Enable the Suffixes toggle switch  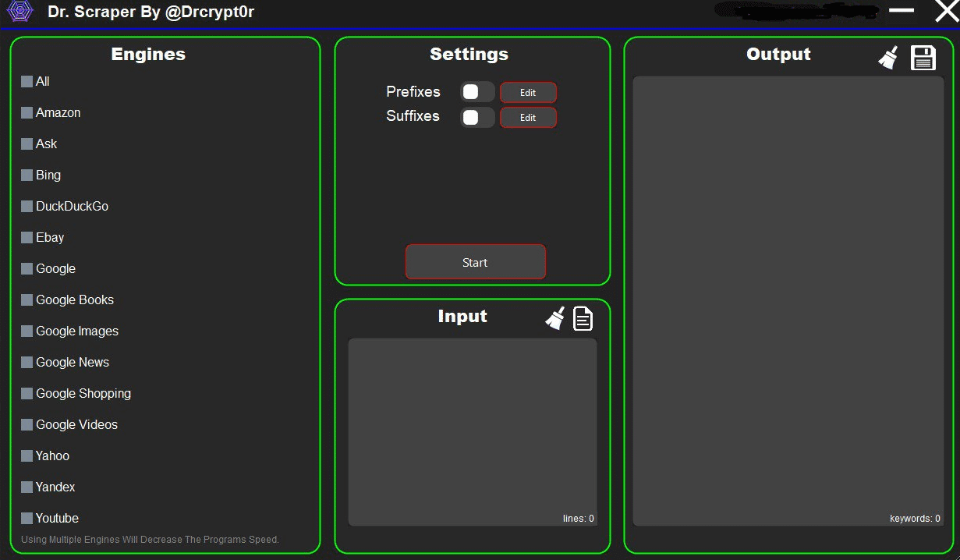[x=476, y=116]
